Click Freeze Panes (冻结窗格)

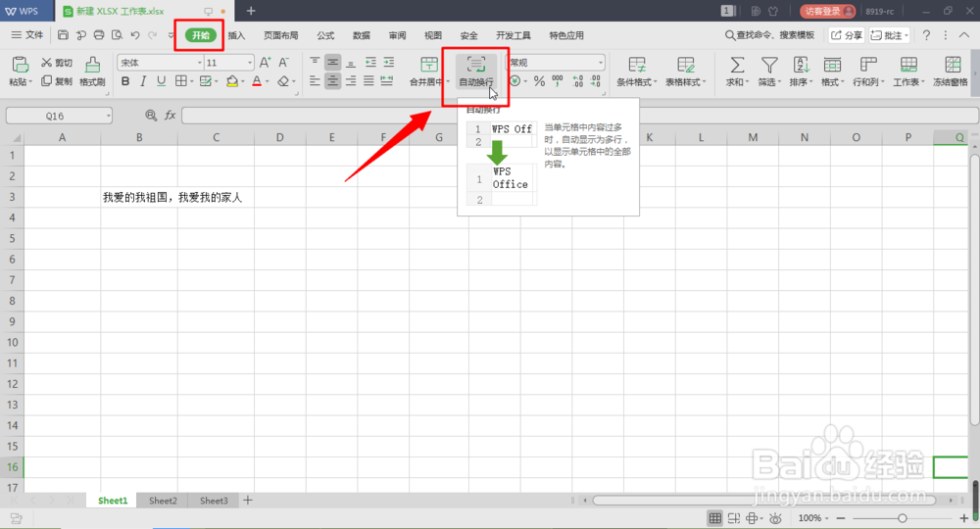click(x=951, y=72)
